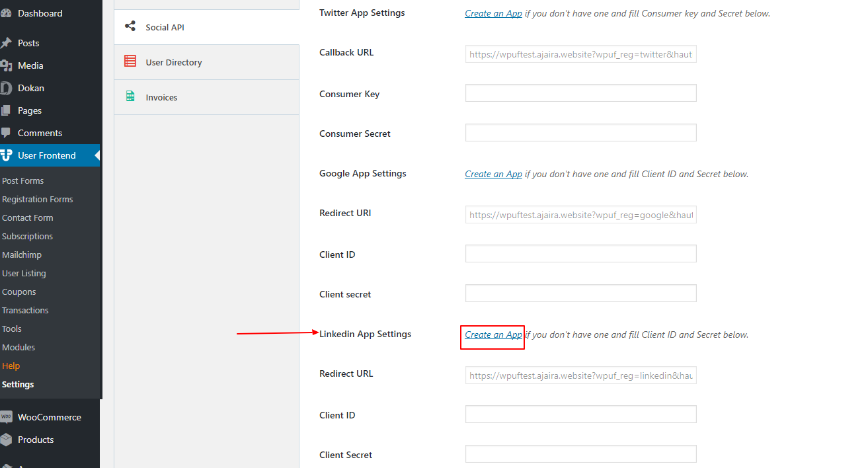Image resolution: width=868 pixels, height=468 pixels.
Task: Open User Listing submenu
Action: click(x=24, y=273)
